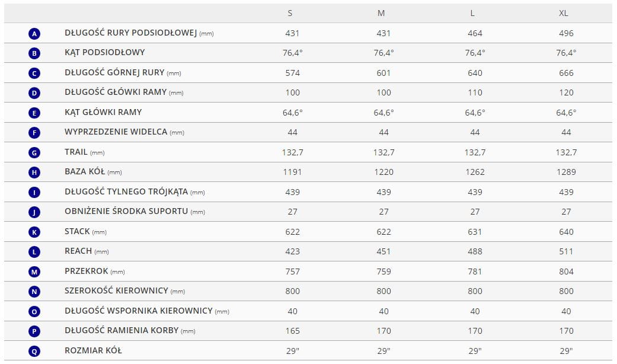Click the L icon next to REACH
This screenshot has height=364, width=617.
pyautogui.click(x=34, y=252)
